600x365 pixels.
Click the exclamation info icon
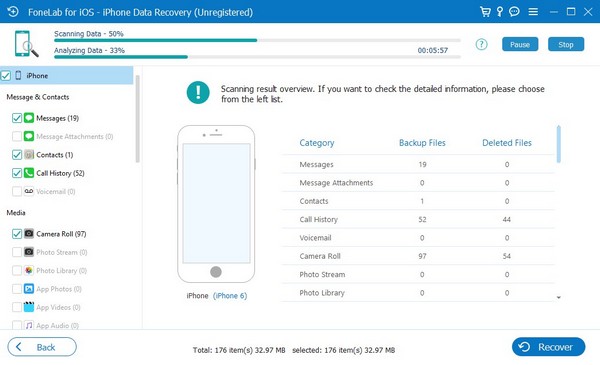pos(198,93)
